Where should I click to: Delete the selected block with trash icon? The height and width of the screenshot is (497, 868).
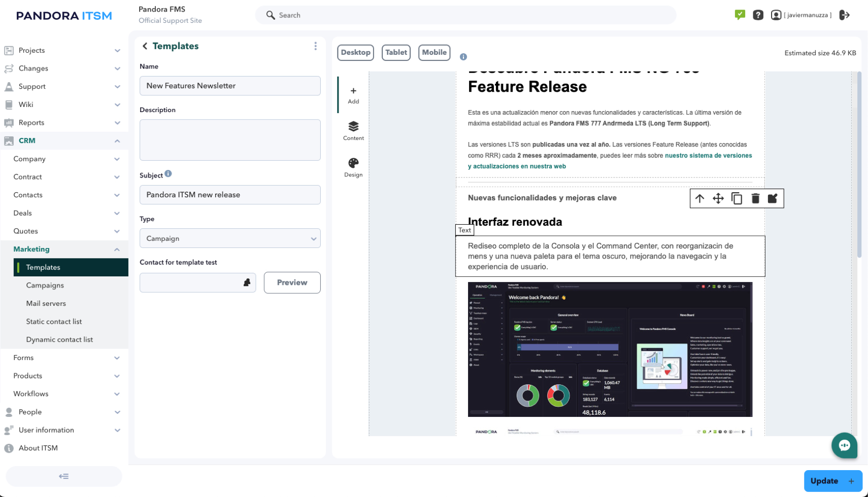click(x=755, y=198)
